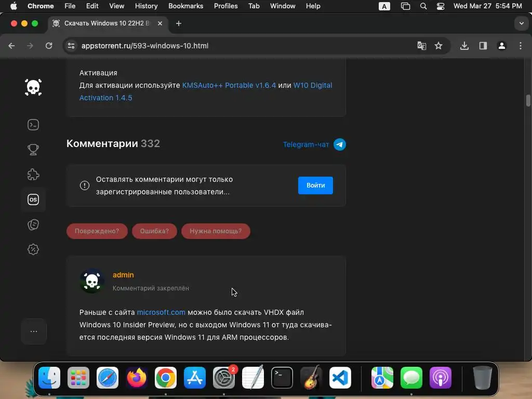Follow the microsoft.com link in comment
Viewport: 532px width, 399px height.
tap(161, 312)
